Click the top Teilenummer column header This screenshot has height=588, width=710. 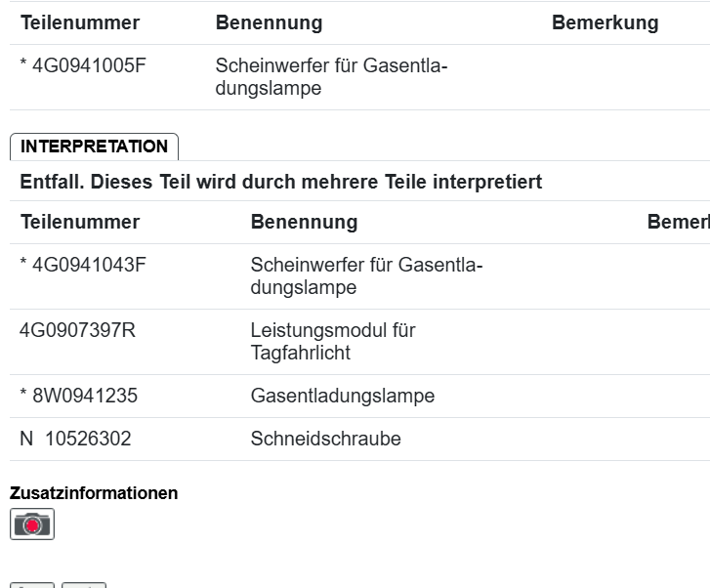coord(80,22)
